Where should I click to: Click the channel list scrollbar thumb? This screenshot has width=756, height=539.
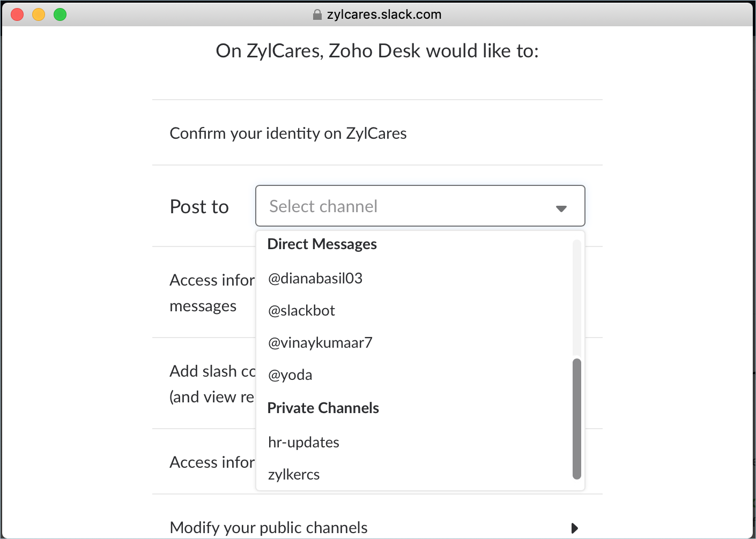[577, 418]
